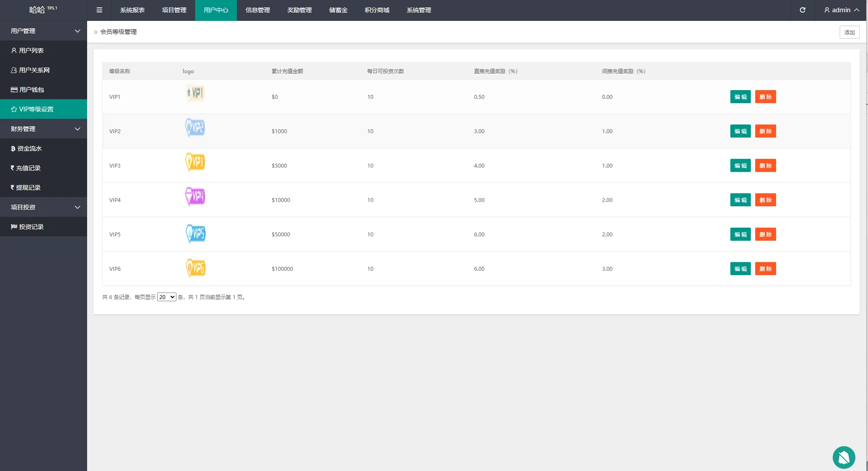
Task: Click 删除 button for VIP6 row
Action: tap(765, 269)
